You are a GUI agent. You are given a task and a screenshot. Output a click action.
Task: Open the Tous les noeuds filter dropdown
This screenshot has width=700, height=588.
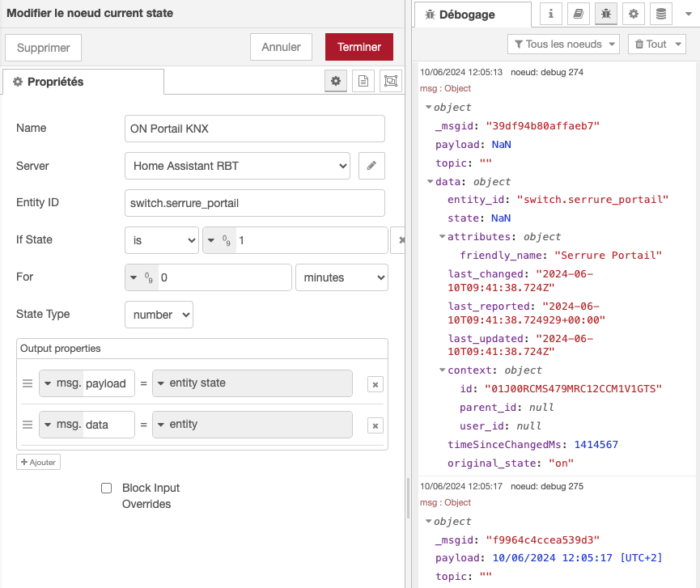pos(563,44)
